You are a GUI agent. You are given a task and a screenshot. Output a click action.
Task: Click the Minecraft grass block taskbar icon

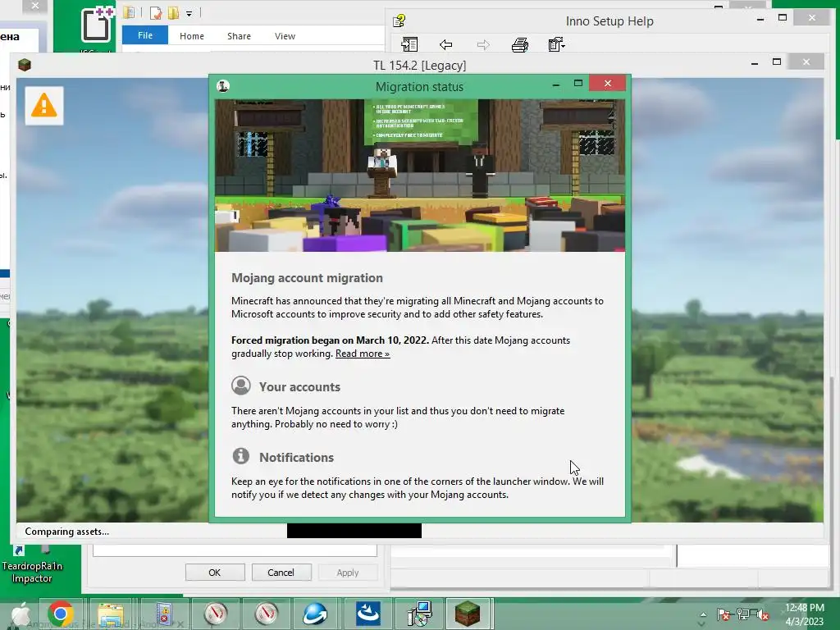pos(468,614)
